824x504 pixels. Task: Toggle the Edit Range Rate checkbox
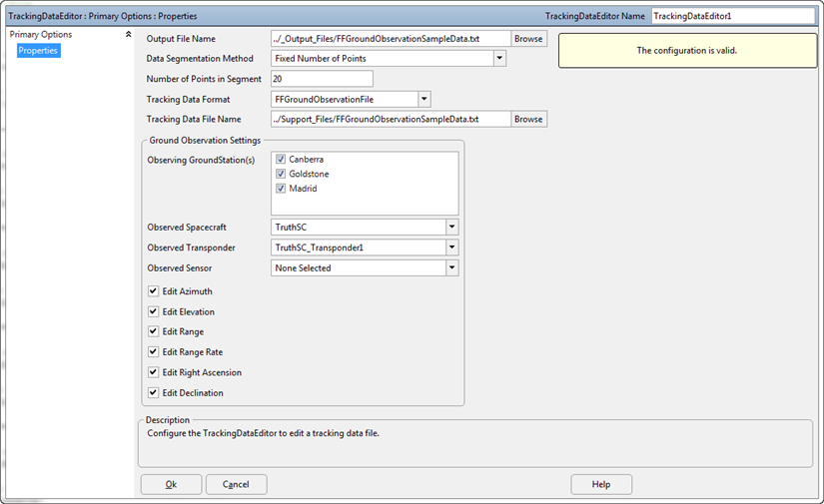[153, 351]
